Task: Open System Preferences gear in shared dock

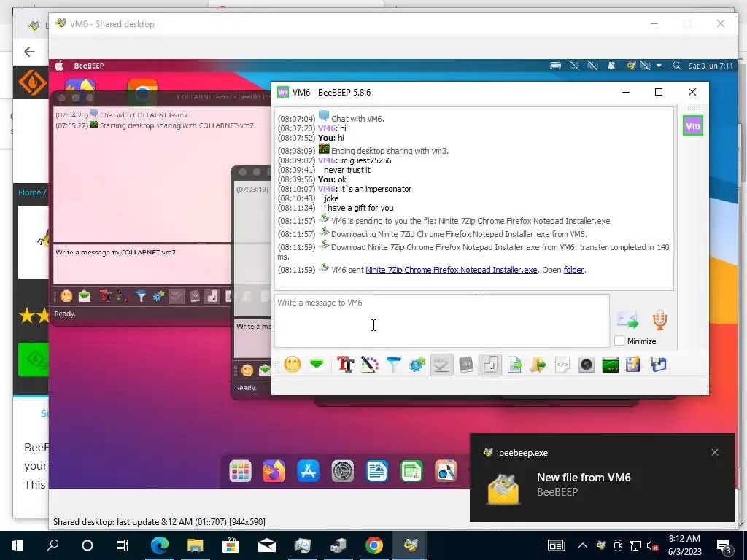Action: pyautogui.click(x=343, y=472)
